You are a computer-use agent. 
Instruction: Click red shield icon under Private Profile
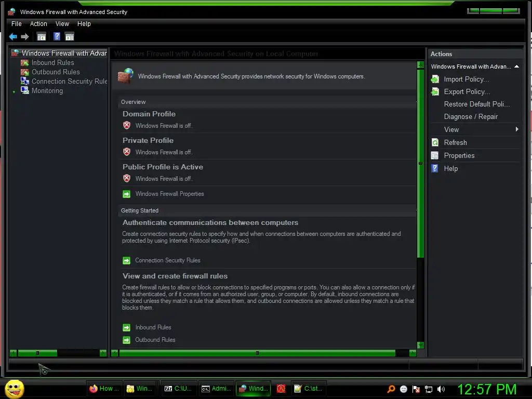coord(127,152)
